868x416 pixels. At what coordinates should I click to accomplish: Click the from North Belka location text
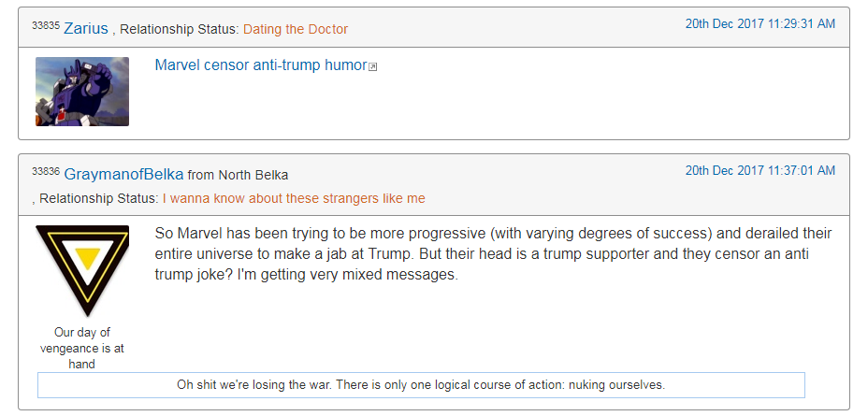[x=238, y=176]
